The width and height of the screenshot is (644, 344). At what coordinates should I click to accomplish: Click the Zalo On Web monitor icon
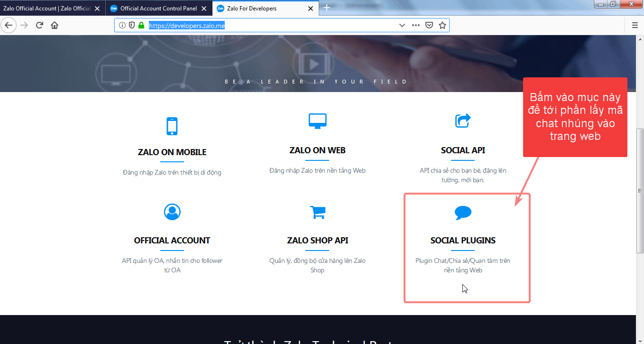[x=317, y=121]
